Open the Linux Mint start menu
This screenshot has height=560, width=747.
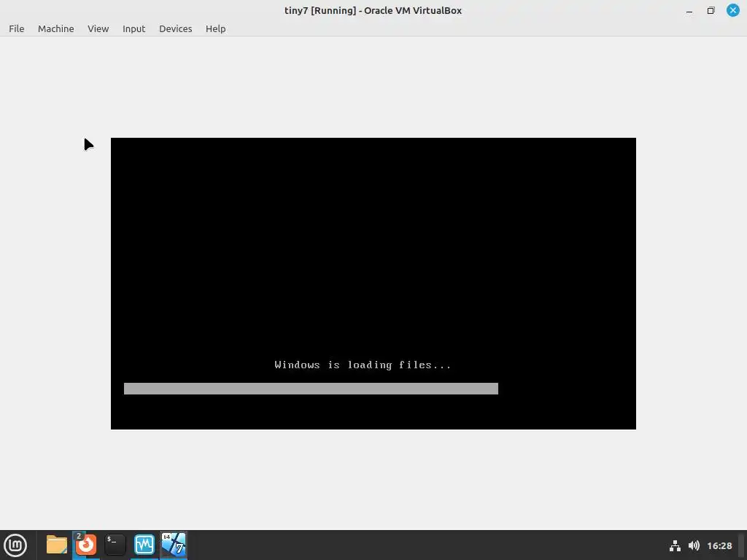coord(15,545)
